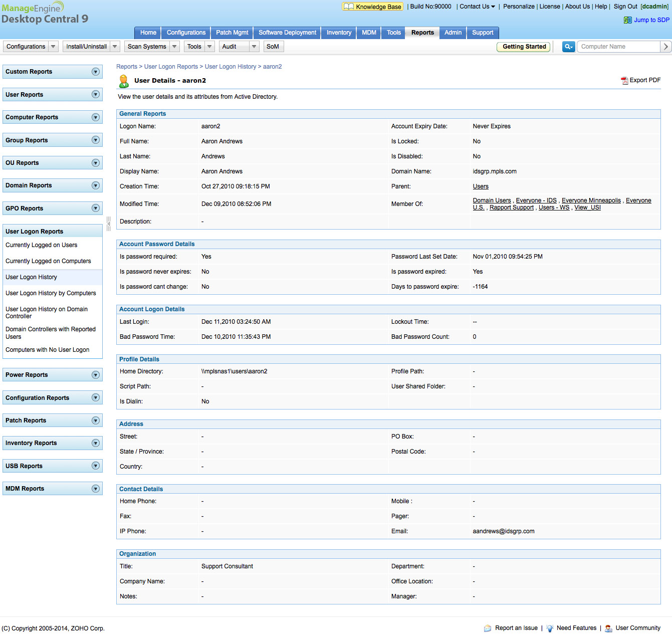Select Computers with No User Logon

click(48, 350)
